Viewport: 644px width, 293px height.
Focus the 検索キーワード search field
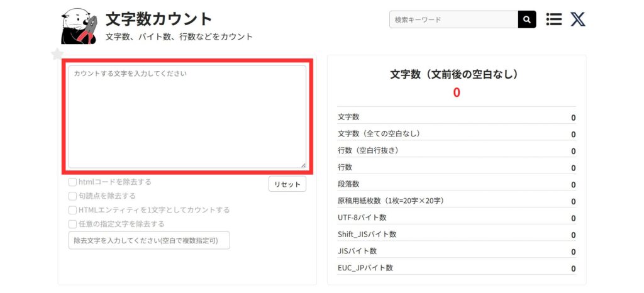pyautogui.click(x=453, y=19)
